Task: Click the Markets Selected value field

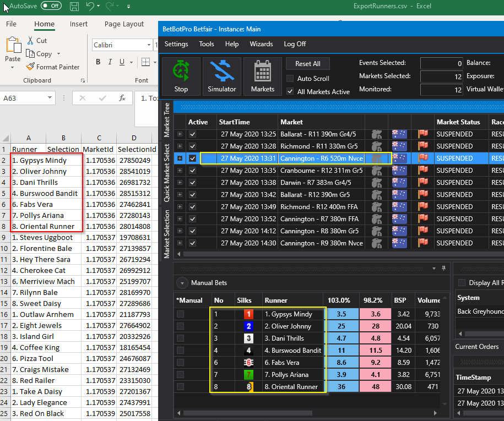Action: tap(442, 76)
